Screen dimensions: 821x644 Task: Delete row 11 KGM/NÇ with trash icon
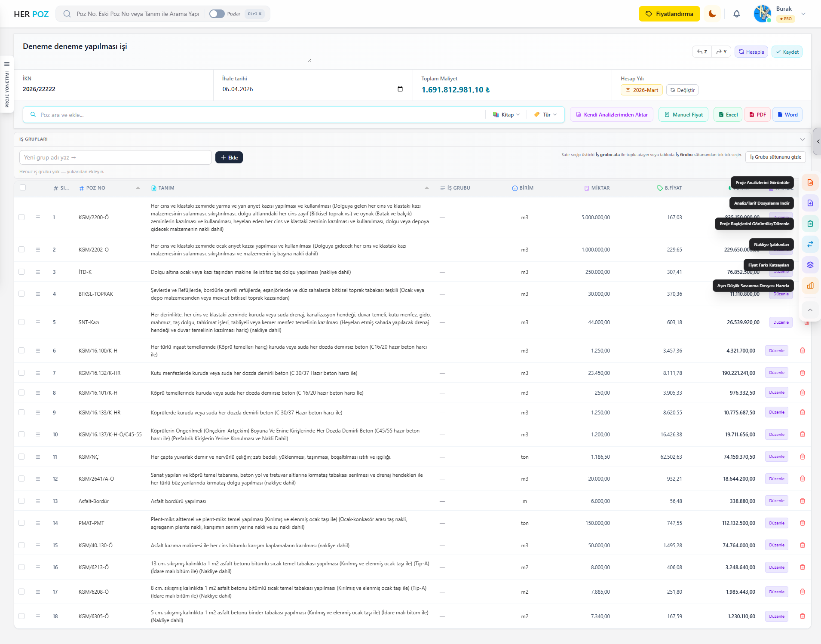802,457
